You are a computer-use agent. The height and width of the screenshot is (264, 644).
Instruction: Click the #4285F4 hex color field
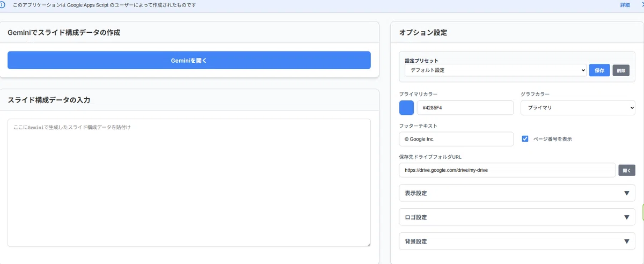(465, 107)
